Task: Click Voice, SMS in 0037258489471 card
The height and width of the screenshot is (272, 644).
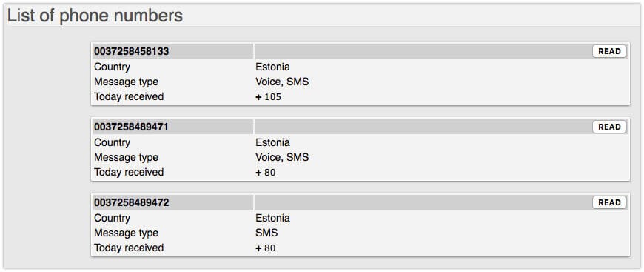Action: point(282,157)
